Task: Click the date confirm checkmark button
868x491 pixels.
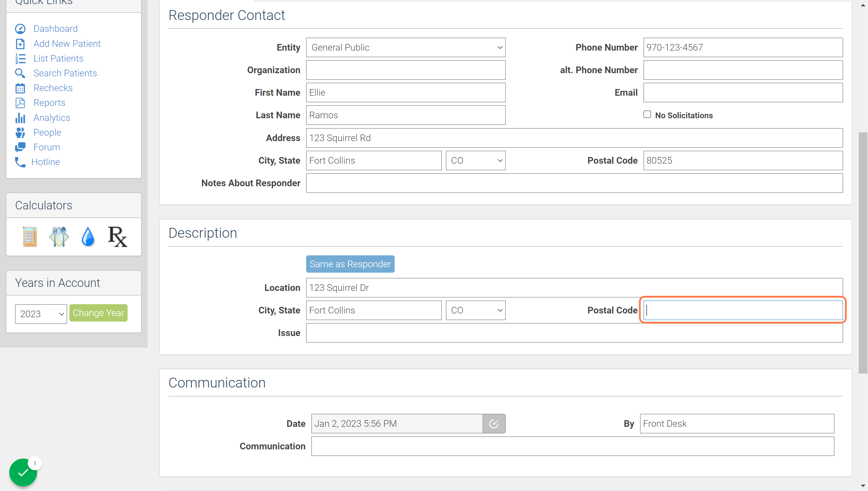Action: pyautogui.click(x=494, y=424)
